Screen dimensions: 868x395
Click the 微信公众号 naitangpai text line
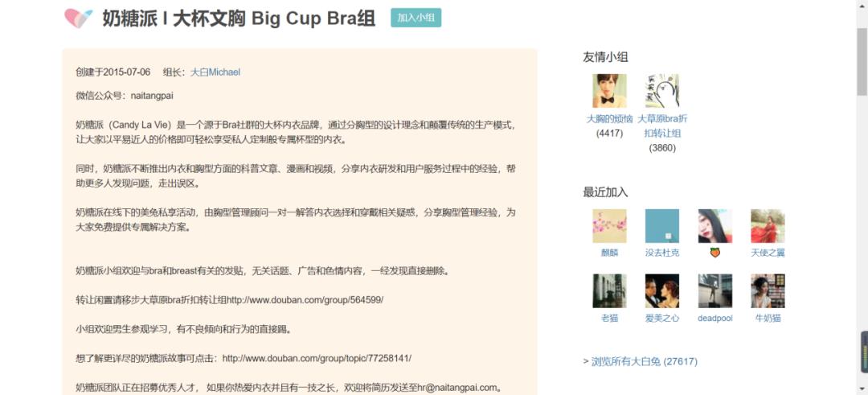tap(125, 96)
